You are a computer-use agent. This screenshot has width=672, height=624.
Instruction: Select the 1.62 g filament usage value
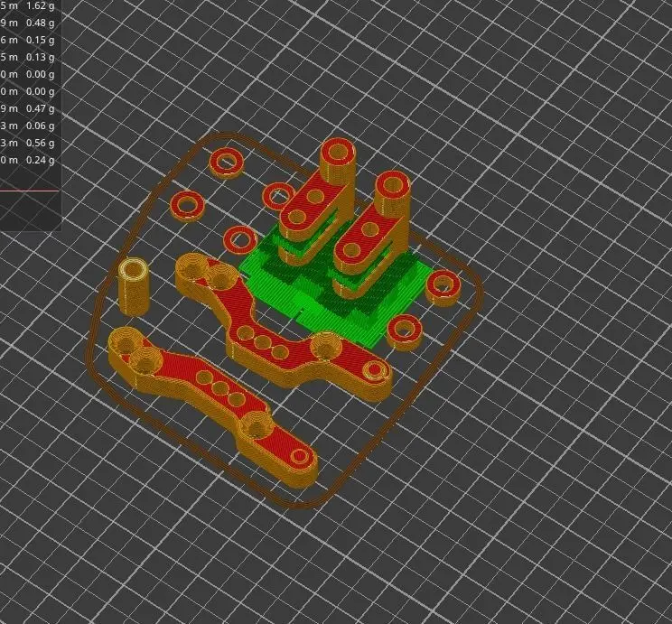41,6
